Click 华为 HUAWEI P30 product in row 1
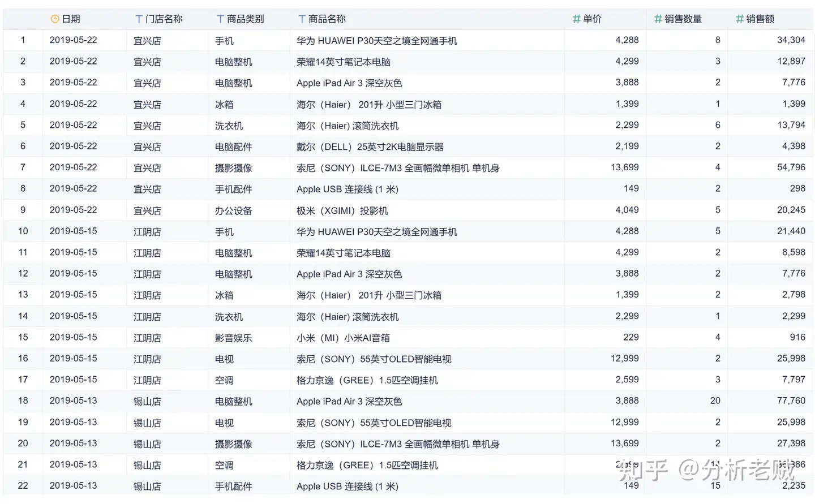The height and width of the screenshot is (504, 815). pos(377,41)
